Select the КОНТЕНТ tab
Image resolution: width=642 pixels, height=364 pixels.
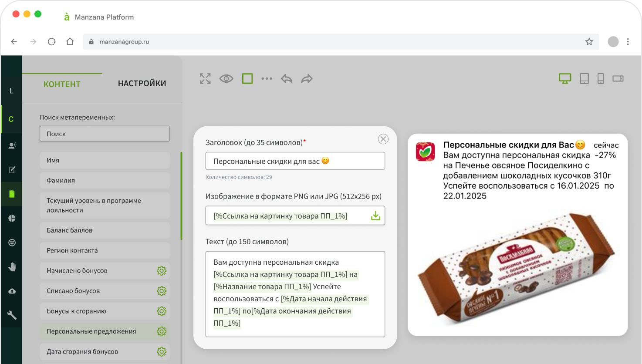(62, 84)
